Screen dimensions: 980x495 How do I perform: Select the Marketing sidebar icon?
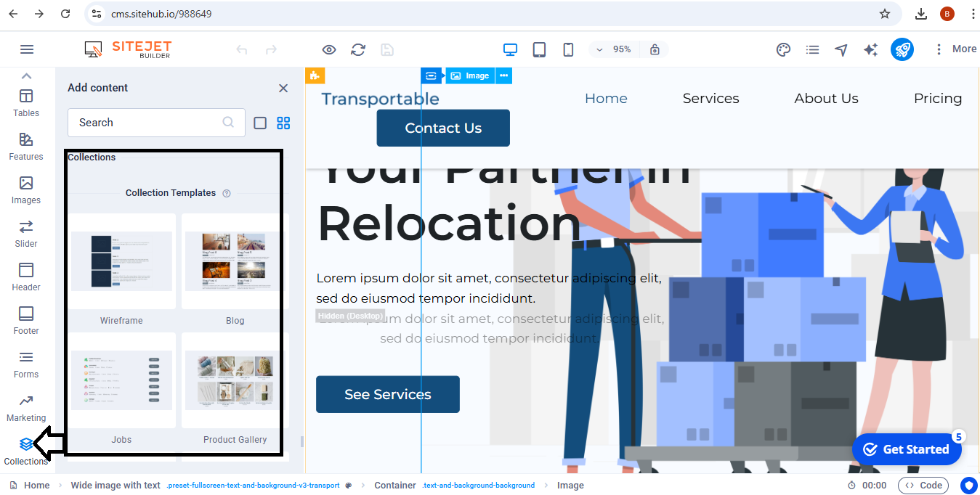(26, 408)
